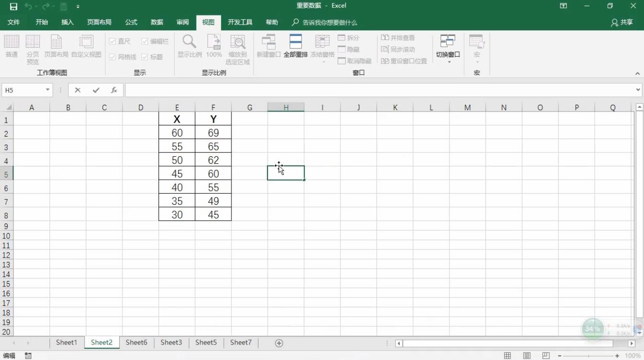Switch to the Sheet6 tab
The height and width of the screenshot is (360, 644).
pyautogui.click(x=136, y=343)
